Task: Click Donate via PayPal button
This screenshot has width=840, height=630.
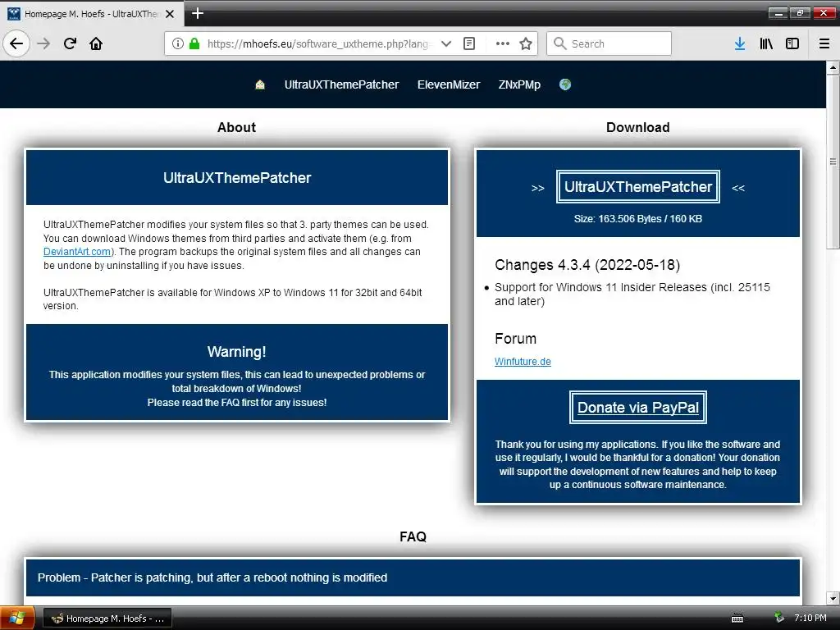Action: point(638,408)
